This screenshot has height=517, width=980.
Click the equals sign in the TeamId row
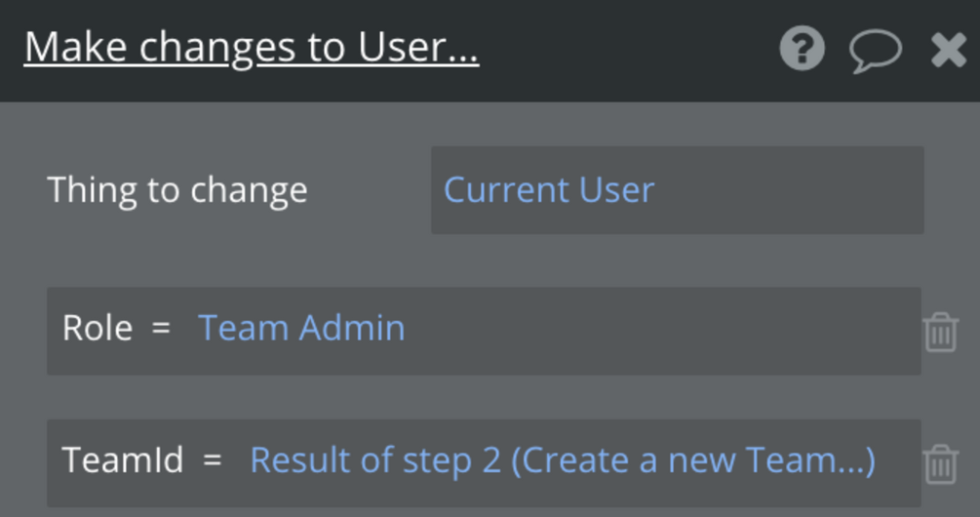[x=213, y=460]
